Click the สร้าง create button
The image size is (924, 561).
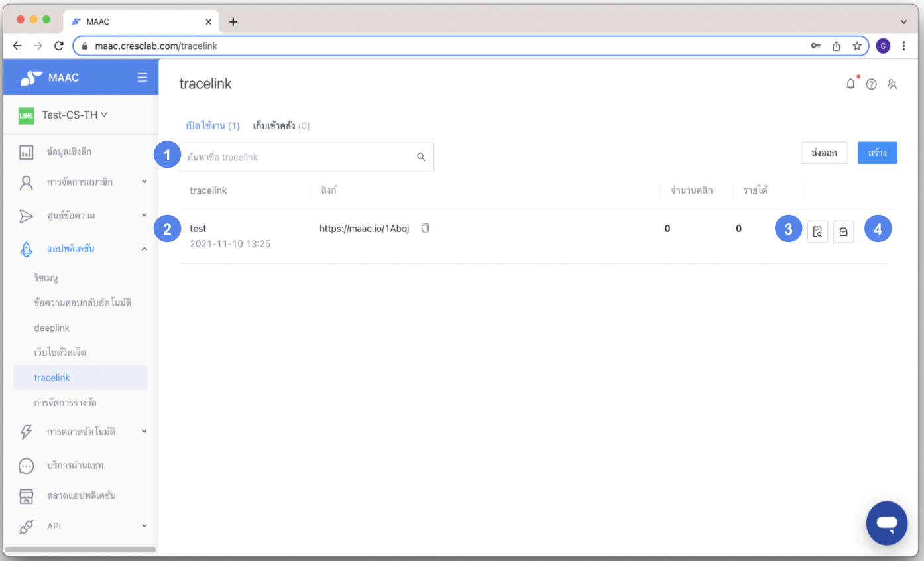point(878,153)
